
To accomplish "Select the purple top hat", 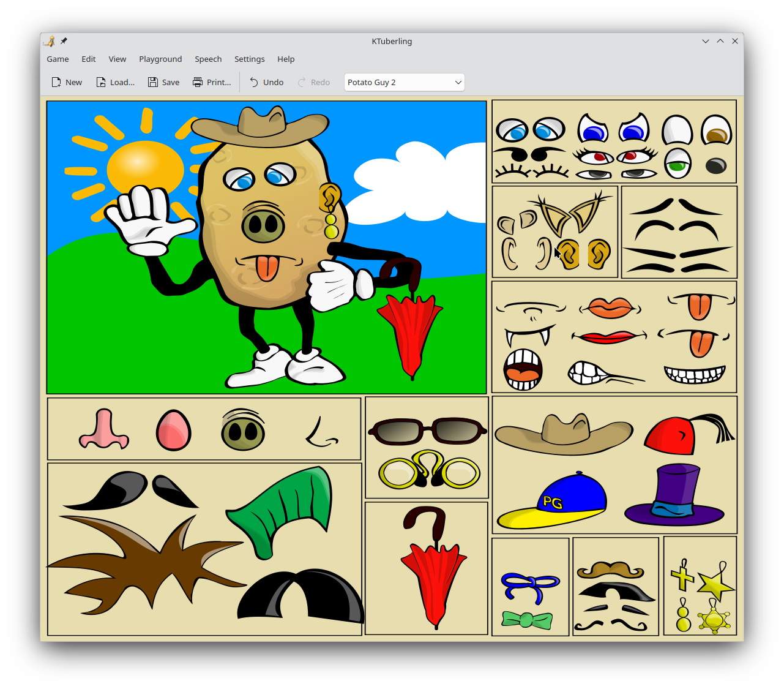I will coord(675,496).
